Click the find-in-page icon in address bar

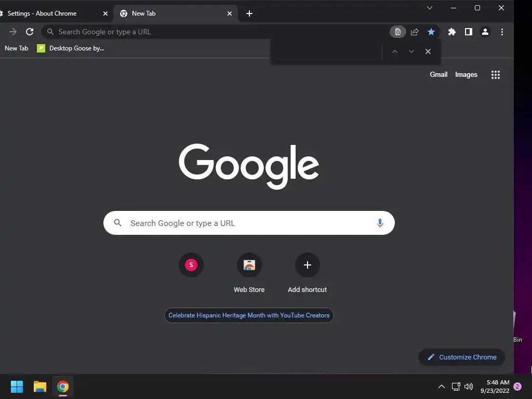(397, 32)
